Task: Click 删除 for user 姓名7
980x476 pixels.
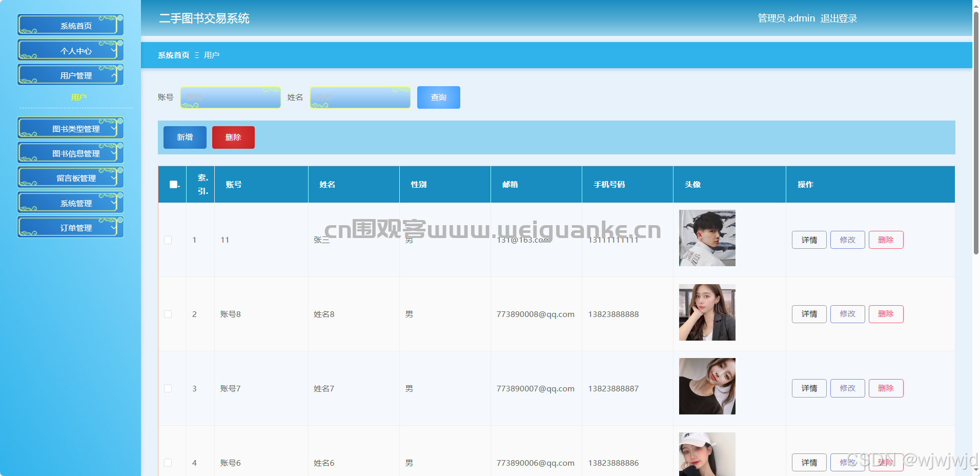Action: pyautogui.click(x=886, y=388)
